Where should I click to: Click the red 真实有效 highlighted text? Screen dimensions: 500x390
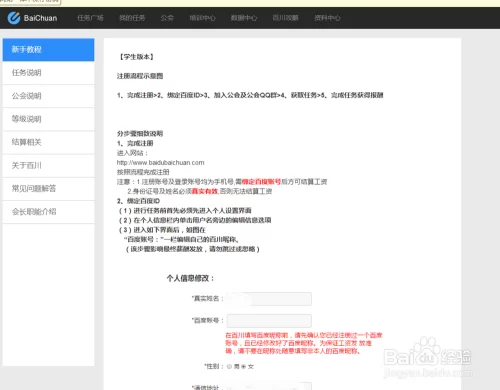(205, 191)
